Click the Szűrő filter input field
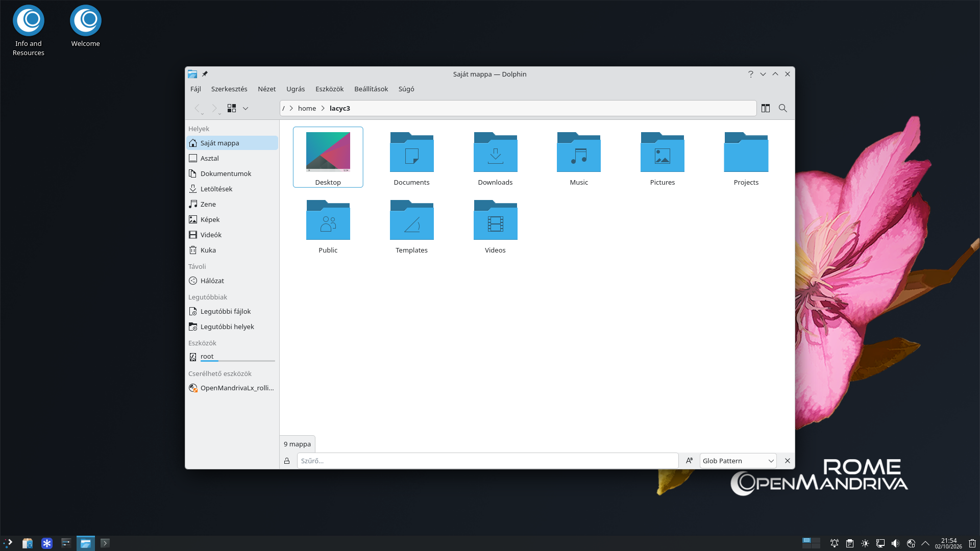This screenshot has width=980, height=551. coord(487,461)
